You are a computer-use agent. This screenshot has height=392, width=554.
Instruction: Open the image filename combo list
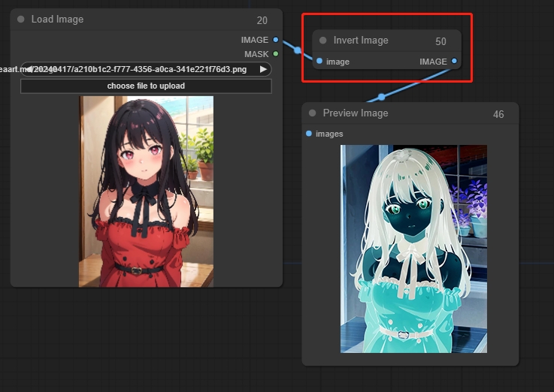click(145, 69)
